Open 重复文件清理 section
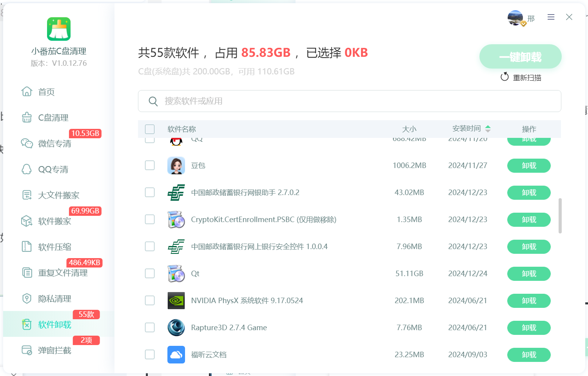 (x=63, y=273)
